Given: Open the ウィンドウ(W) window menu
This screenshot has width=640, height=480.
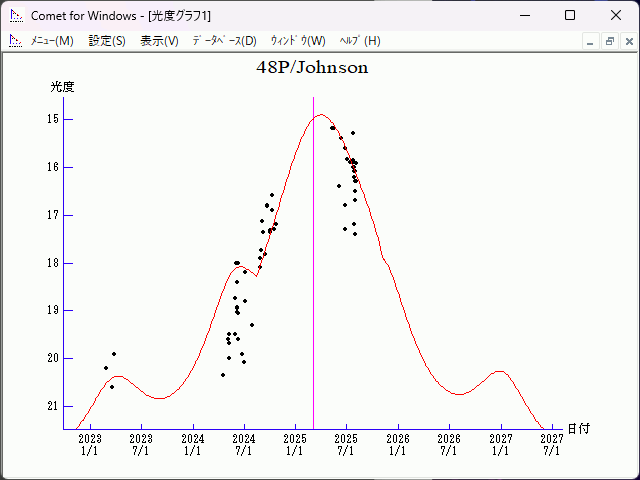Looking at the screenshot, I should (x=299, y=41).
